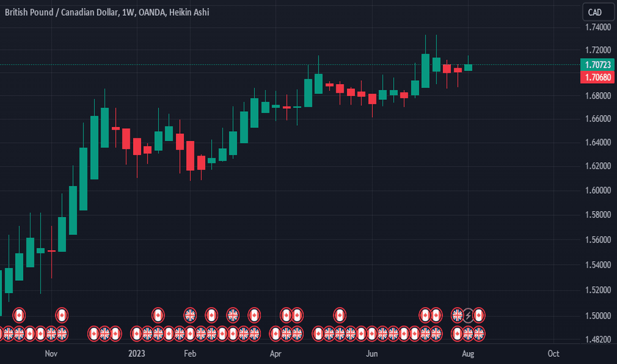
Task: Click the green current price label 1.70723
Action: click(597, 65)
